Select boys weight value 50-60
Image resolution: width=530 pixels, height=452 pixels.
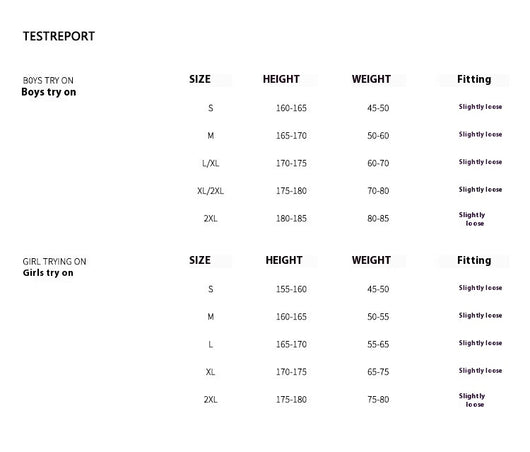(x=378, y=136)
